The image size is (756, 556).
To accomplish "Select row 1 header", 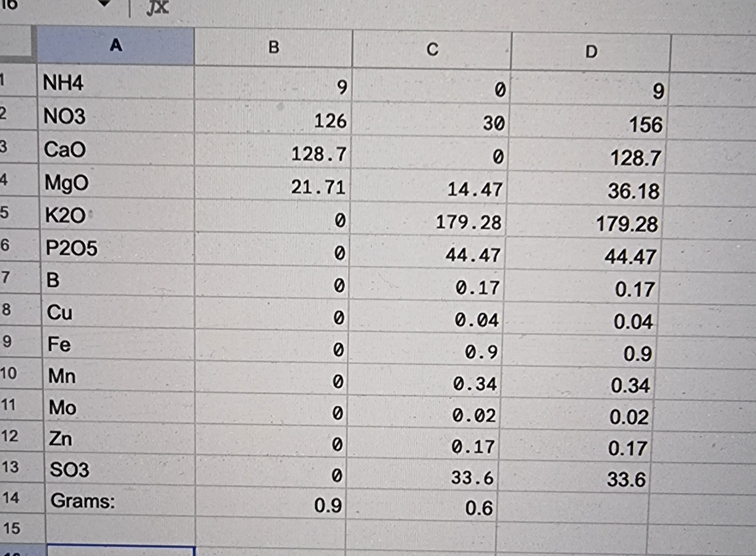I will [17, 80].
